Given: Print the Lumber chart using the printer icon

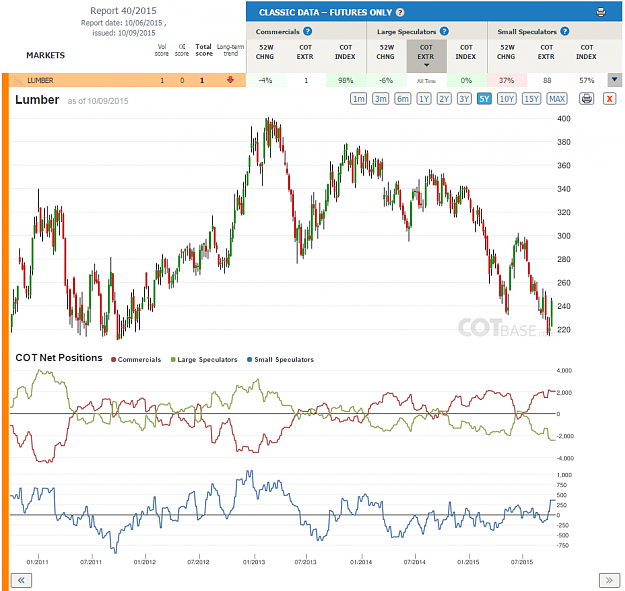Looking at the screenshot, I should pos(586,98).
